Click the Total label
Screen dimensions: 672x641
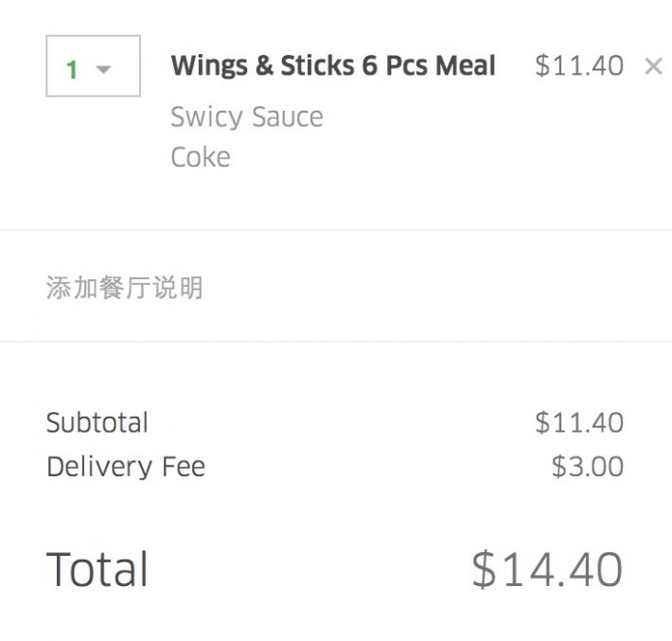click(x=97, y=570)
